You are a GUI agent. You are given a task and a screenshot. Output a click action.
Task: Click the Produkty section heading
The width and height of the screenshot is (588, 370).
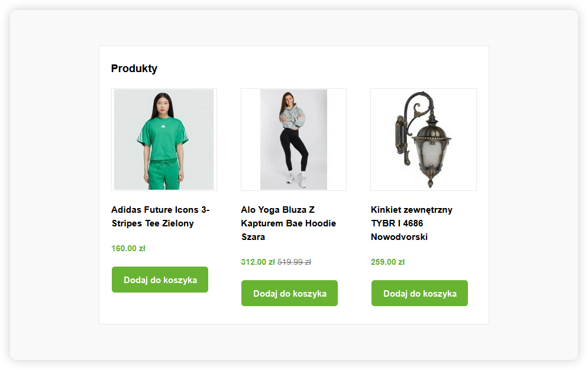(134, 69)
